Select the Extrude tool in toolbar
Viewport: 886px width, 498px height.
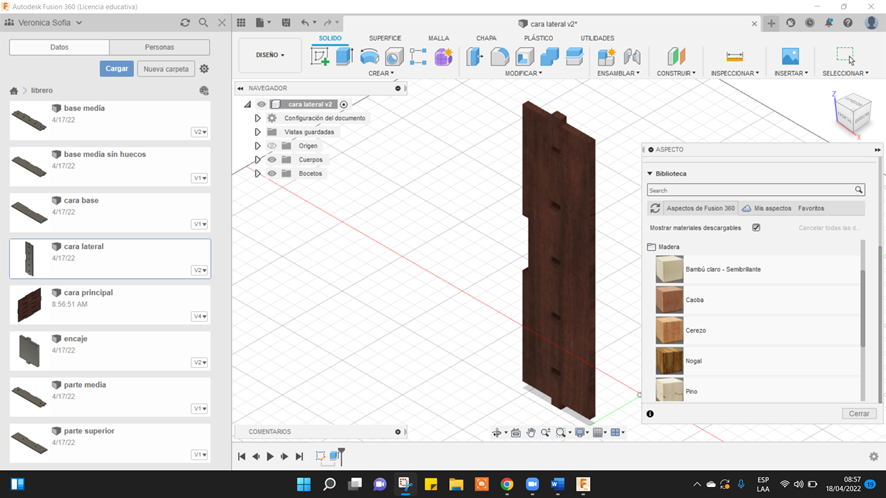(x=344, y=57)
